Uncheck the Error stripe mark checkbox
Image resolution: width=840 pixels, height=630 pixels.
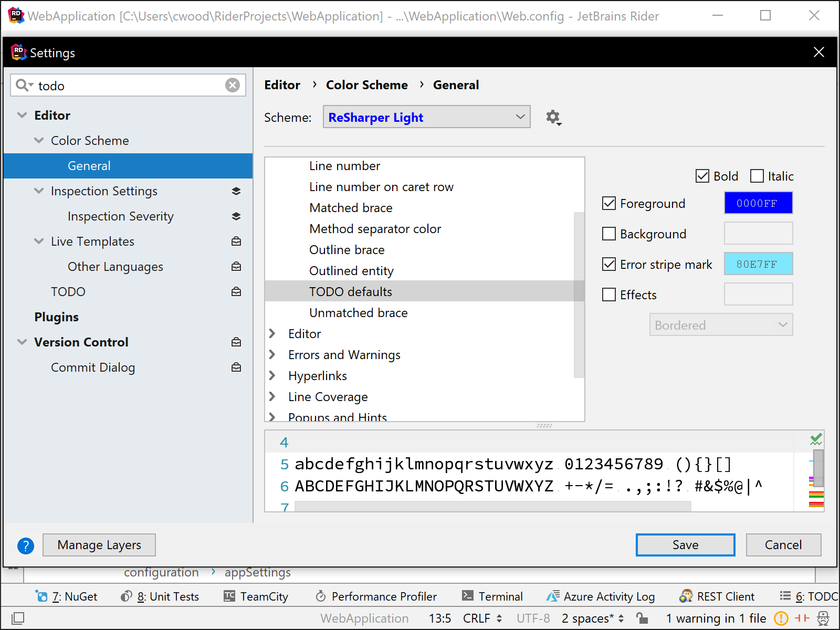click(609, 264)
